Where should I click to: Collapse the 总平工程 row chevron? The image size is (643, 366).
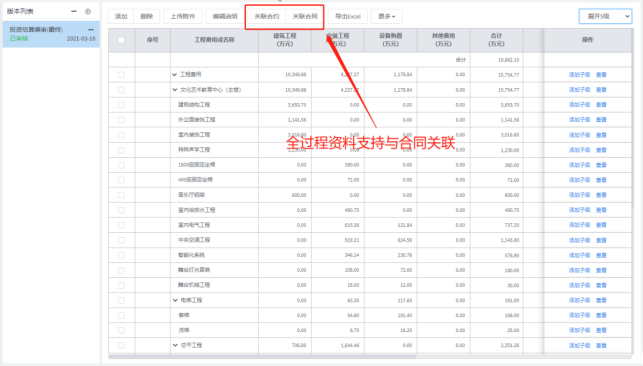coord(175,346)
